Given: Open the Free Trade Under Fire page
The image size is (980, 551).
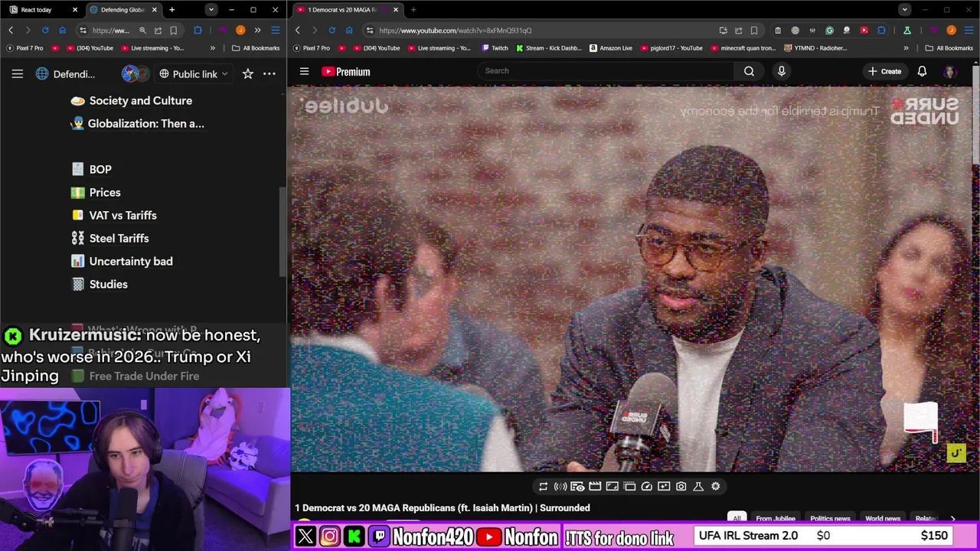Looking at the screenshot, I should tap(135, 376).
